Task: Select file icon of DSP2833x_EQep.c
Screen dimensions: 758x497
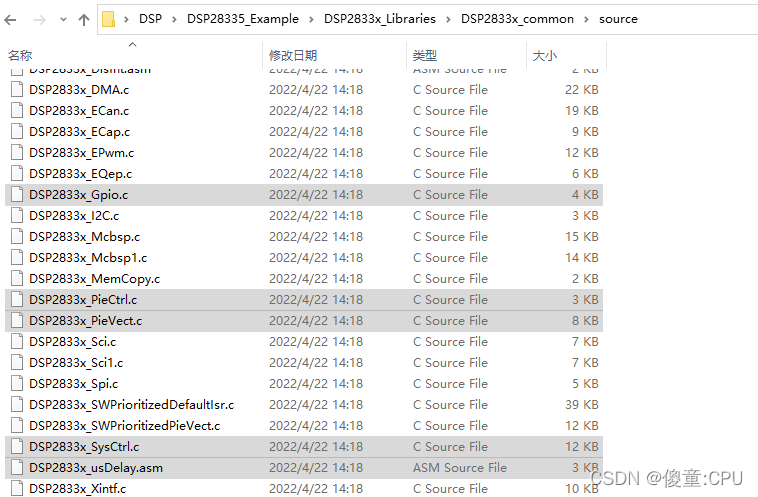Action: (17, 174)
